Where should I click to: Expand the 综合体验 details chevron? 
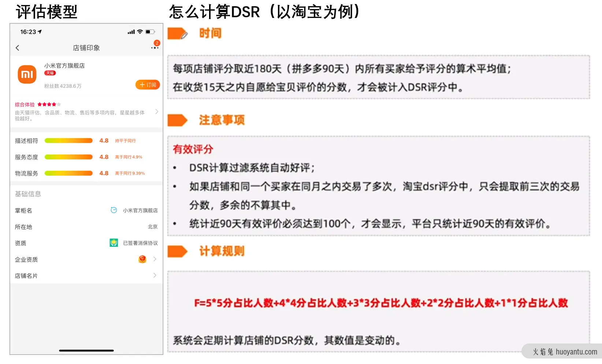157,112
